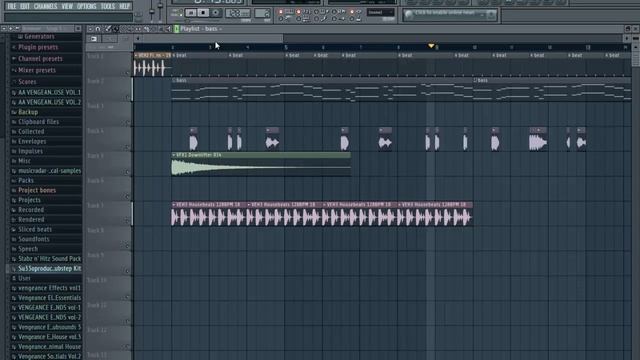The width and height of the screenshot is (640, 360).
Task: Click the enable online news panel
Action: (449, 15)
